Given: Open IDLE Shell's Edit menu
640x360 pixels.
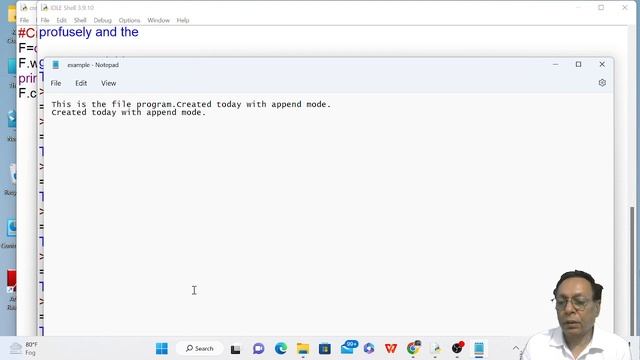Looking at the screenshot, I should coord(61,20).
